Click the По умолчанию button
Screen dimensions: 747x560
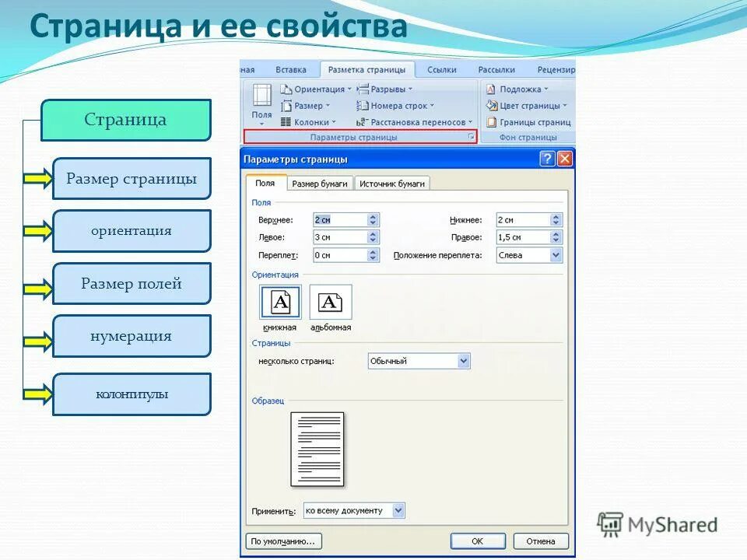pyautogui.click(x=283, y=541)
